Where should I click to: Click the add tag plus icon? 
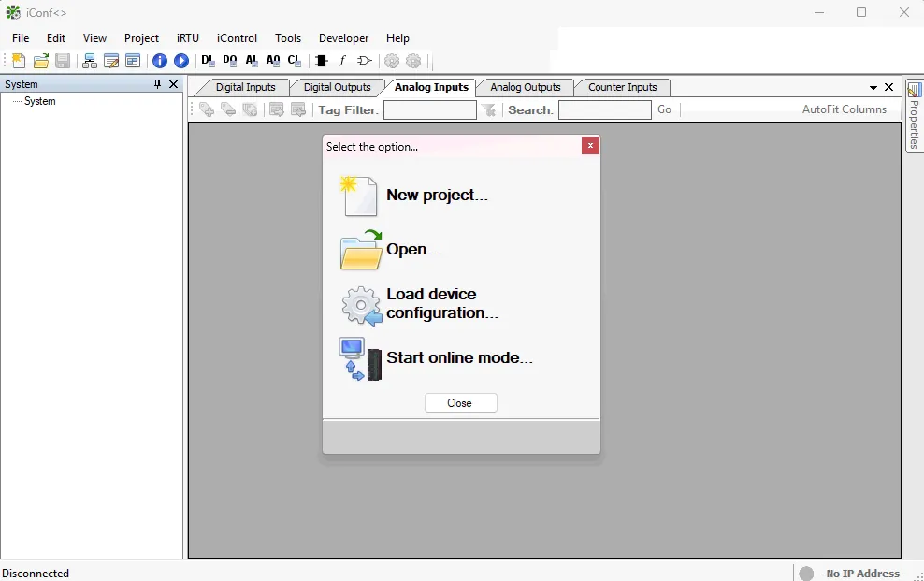207,109
